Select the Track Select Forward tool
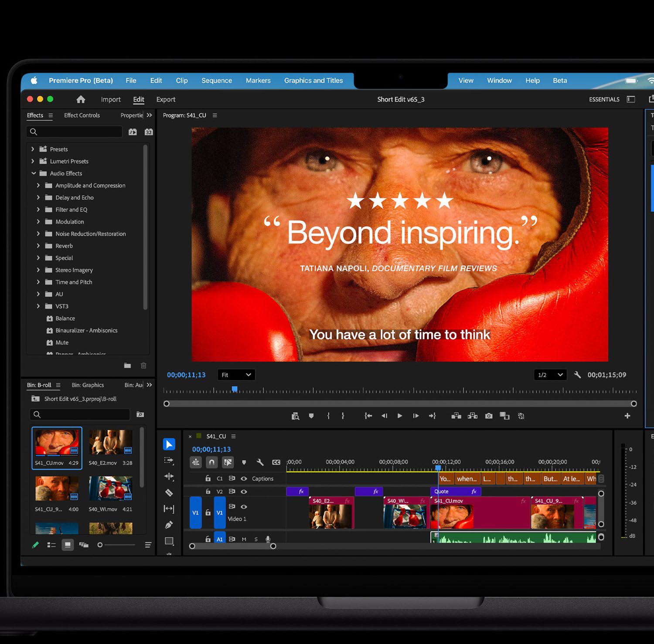This screenshot has width=654, height=644. tap(169, 460)
